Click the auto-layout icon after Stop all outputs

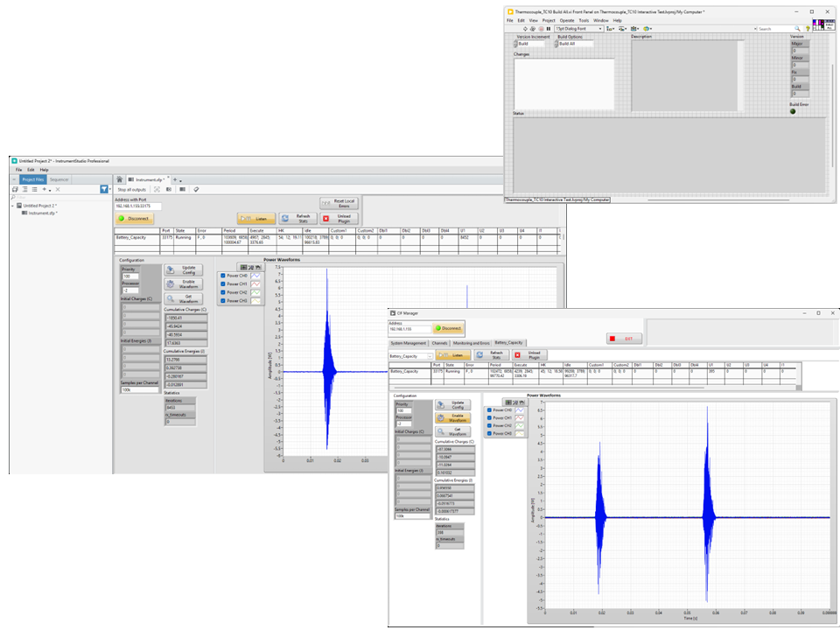[157, 189]
